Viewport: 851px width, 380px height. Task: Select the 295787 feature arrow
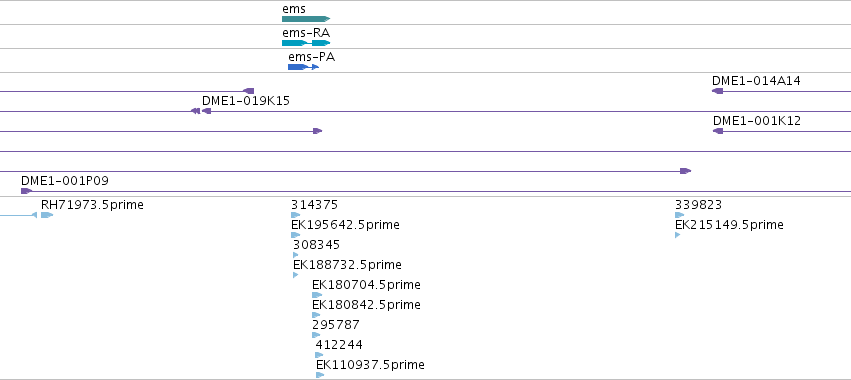(x=316, y=335)
